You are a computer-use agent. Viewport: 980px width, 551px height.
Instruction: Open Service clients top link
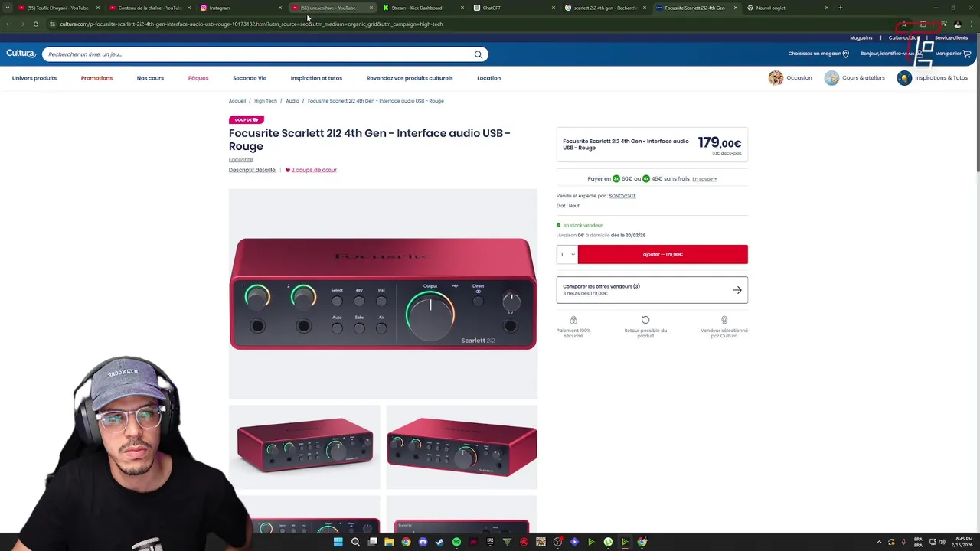pos(951,37)
